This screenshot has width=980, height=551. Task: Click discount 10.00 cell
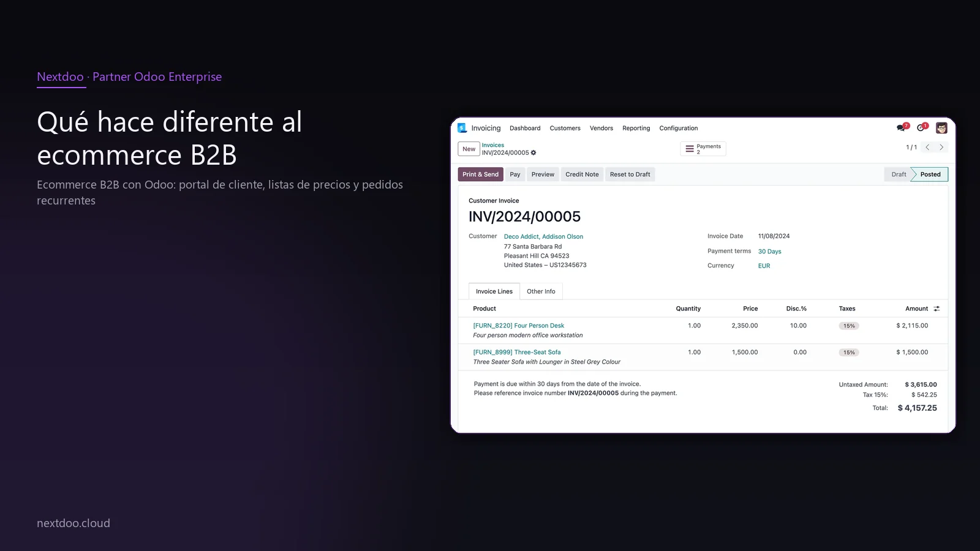click(x=798, y=326)
